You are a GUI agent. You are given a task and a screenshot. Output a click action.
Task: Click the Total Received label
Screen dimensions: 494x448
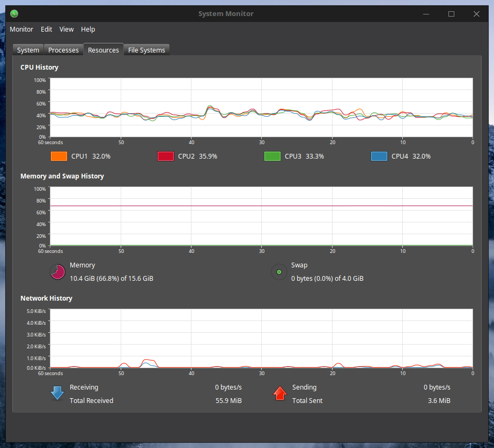tap(91, 400)
